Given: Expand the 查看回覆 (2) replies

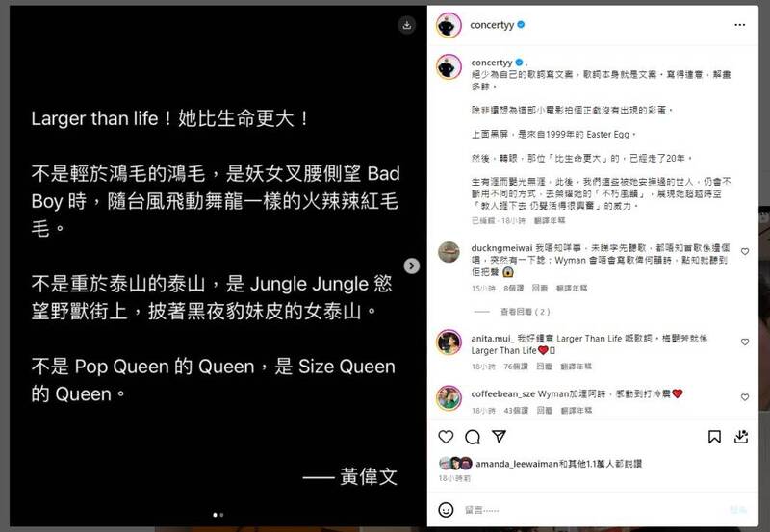Looking at the screenshot, I should (x=525, y=312).
